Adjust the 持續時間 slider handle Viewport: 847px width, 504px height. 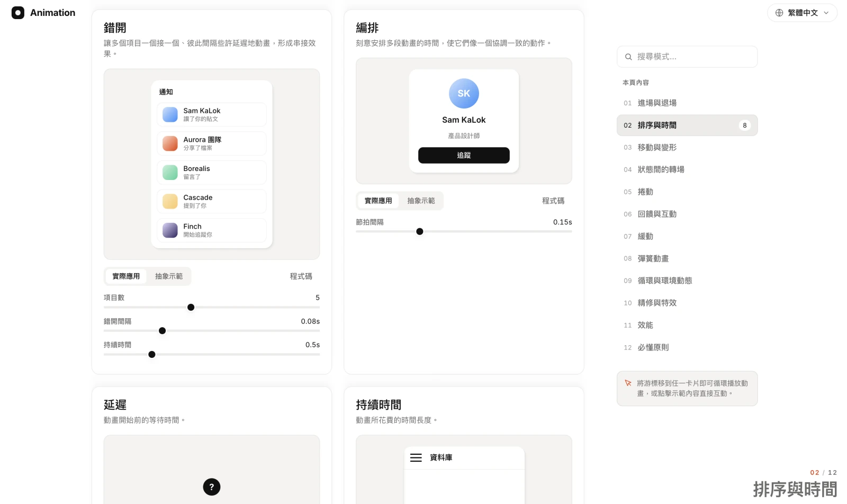[x=152, y=355]
